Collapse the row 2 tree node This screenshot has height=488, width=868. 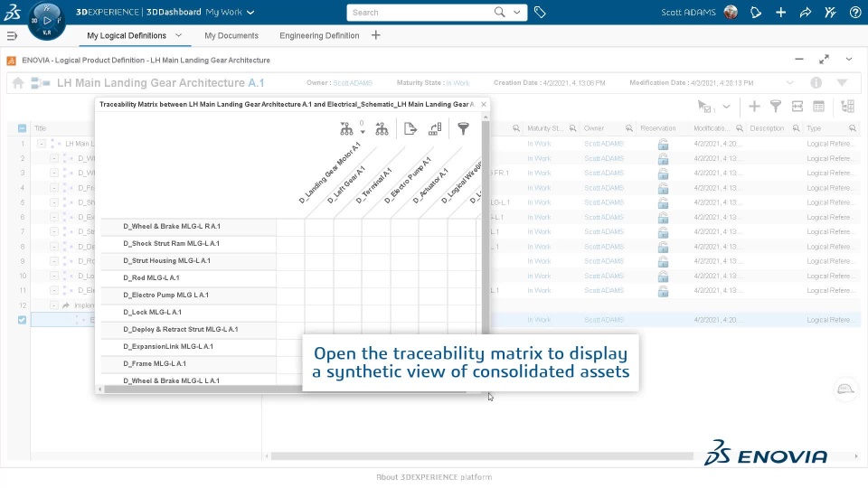point(54,158)
